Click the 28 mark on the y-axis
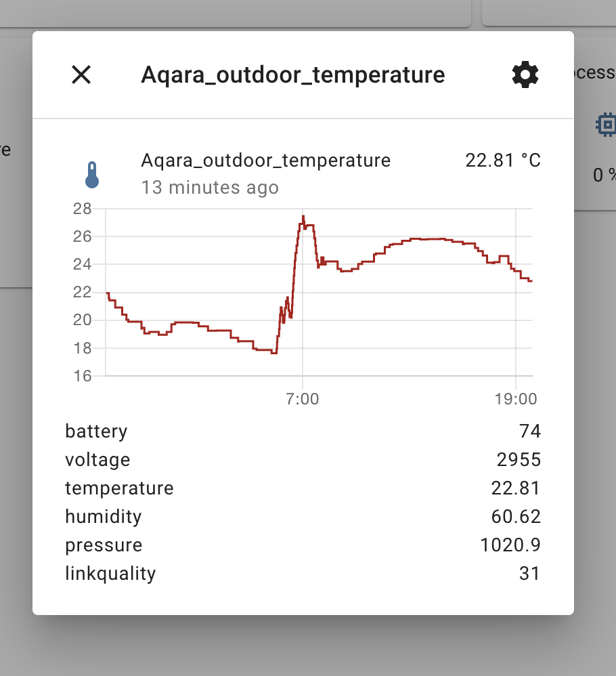The width and height of the screenshot is (616, 676). [83, 209]
